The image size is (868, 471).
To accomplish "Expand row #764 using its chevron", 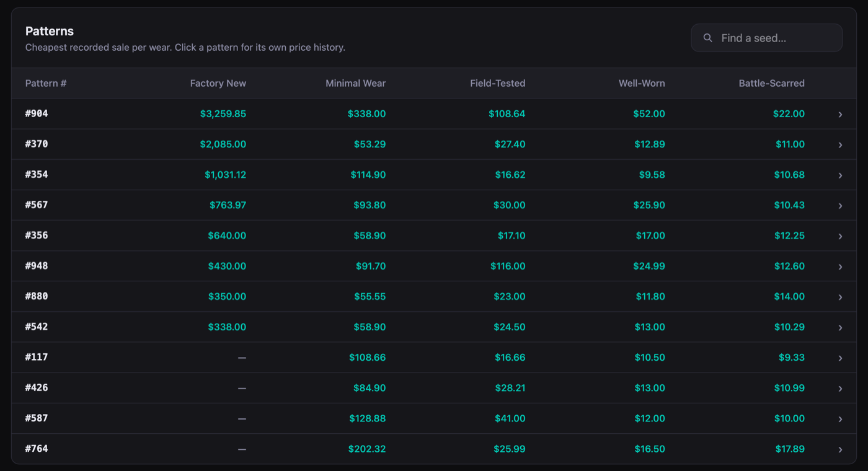I will [x=840, y=449].
